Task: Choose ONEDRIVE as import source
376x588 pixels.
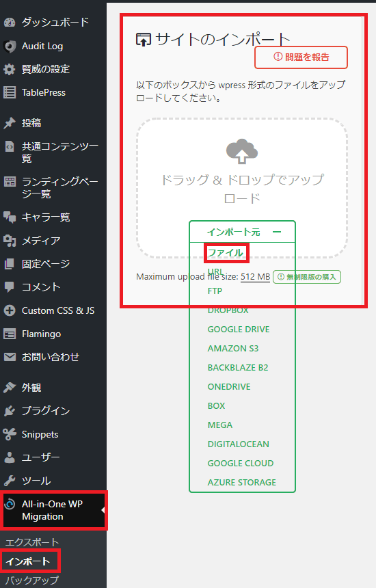Action: click(x=229, y=386)
